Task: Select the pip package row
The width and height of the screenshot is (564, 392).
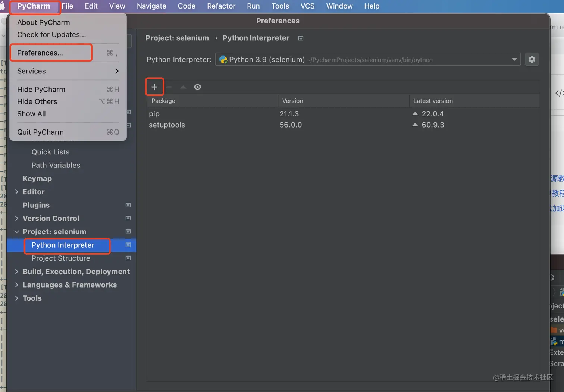Action: (343, 114)
